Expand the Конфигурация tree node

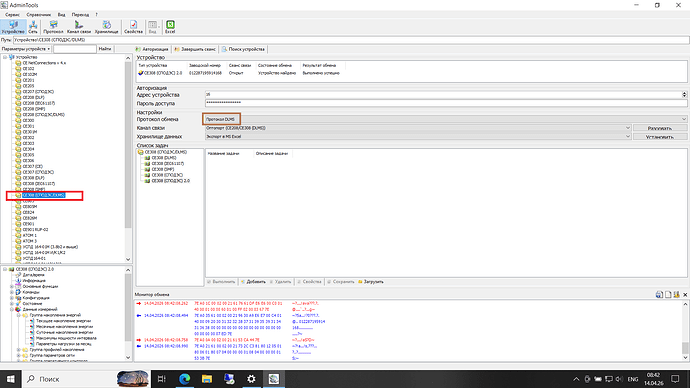click(12, 298)
